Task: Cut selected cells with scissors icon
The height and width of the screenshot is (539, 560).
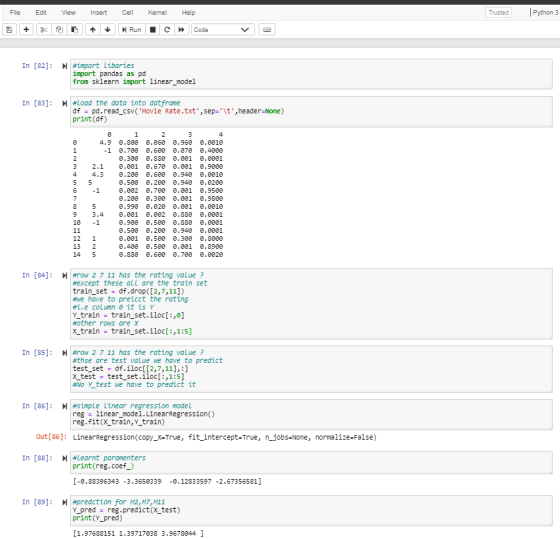Action: [x=44, y=30]
